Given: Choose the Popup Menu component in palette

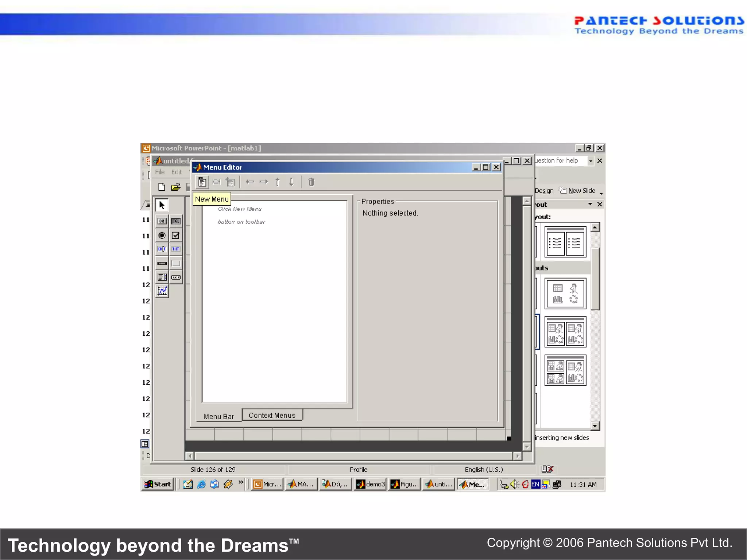Looking at the screenshot, I should (176, 277).
